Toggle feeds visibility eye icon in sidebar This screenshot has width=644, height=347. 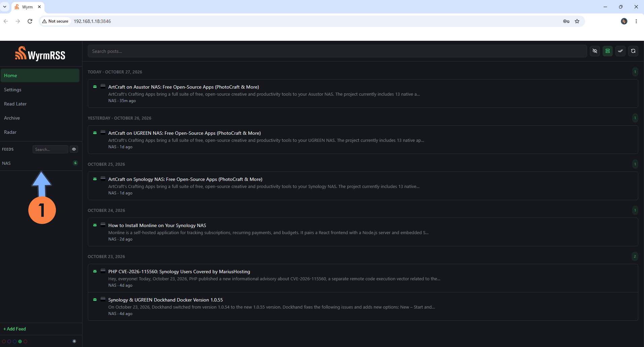(x=74, y=149)
